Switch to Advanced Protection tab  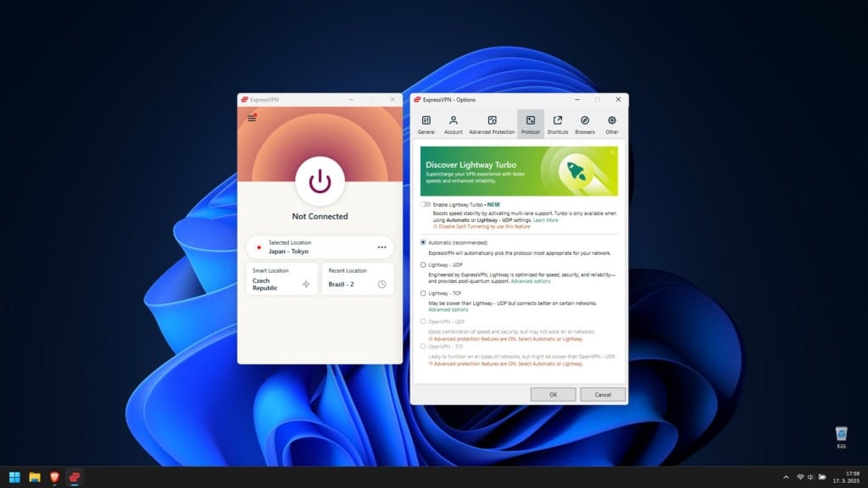492,124
